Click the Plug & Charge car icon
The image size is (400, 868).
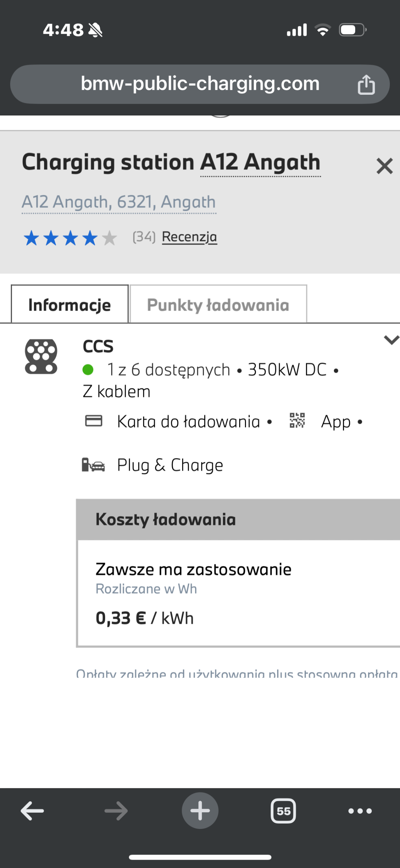point(93,465)
